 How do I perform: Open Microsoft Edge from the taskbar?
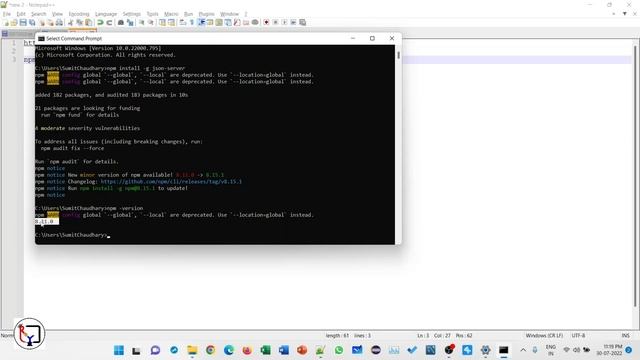tap(229, 350)
